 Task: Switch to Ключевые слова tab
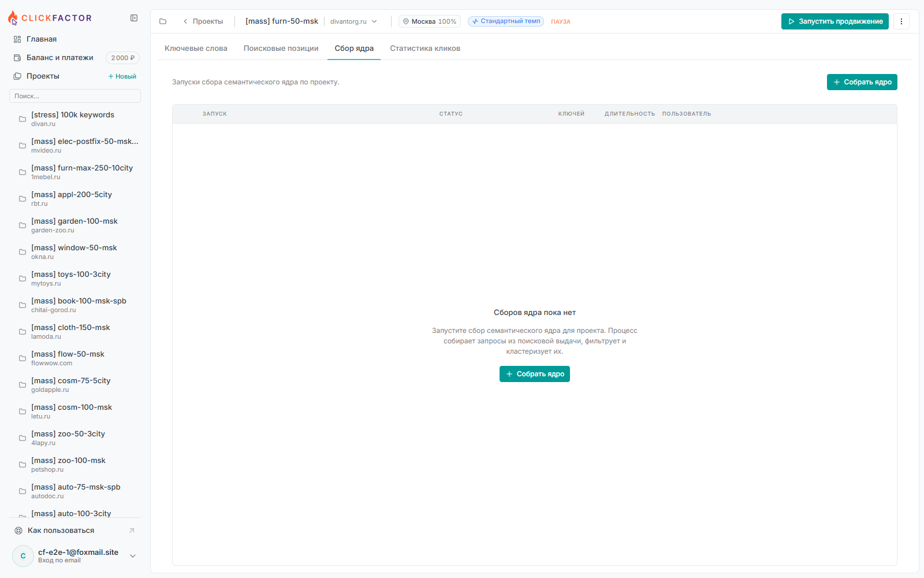click(196, 49)
